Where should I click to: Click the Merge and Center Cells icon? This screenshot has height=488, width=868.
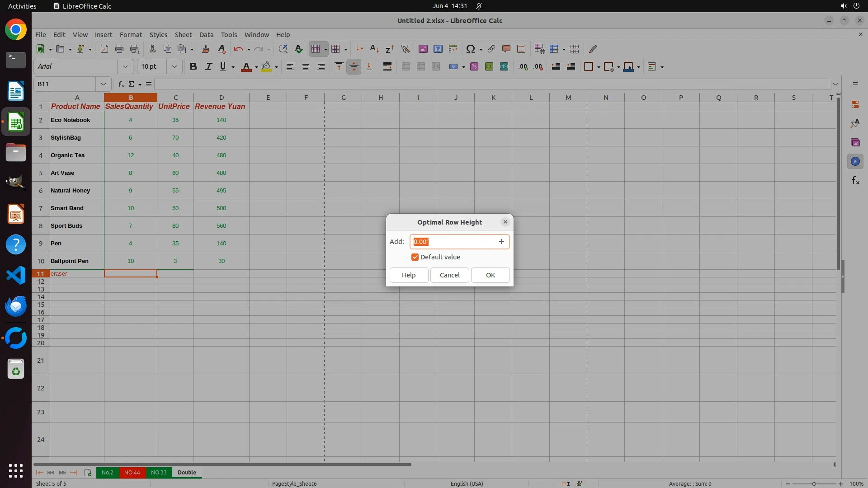click(x=406, y=67)
